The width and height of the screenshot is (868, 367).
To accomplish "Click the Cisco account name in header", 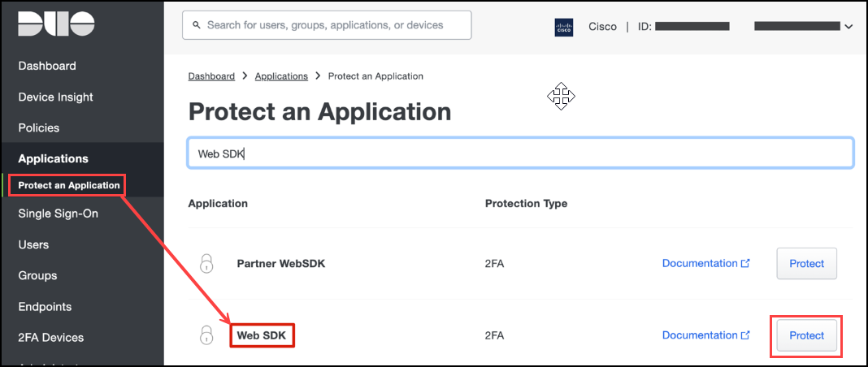I will [603, 27].
